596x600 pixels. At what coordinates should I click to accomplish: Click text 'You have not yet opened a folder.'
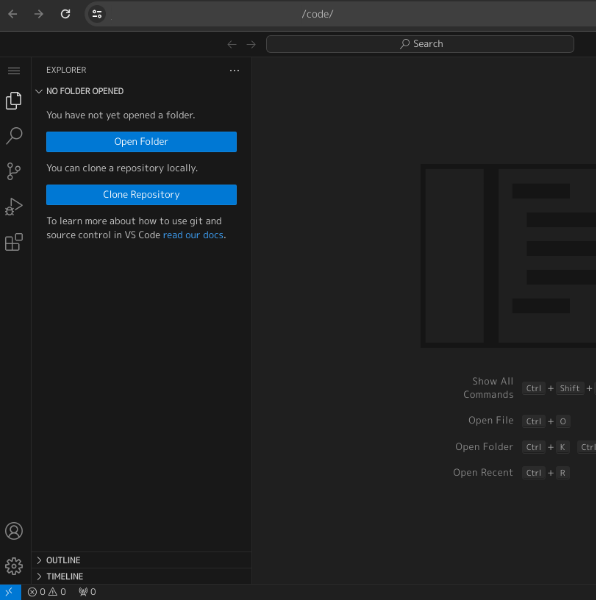(121, 115)
